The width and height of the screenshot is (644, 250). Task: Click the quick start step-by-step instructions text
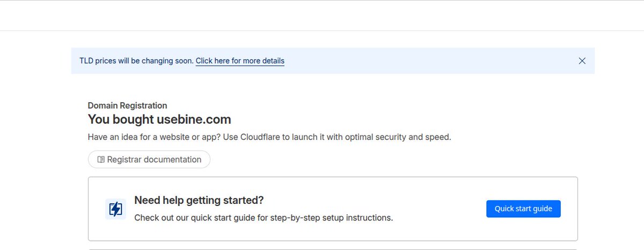pos(264,218)
